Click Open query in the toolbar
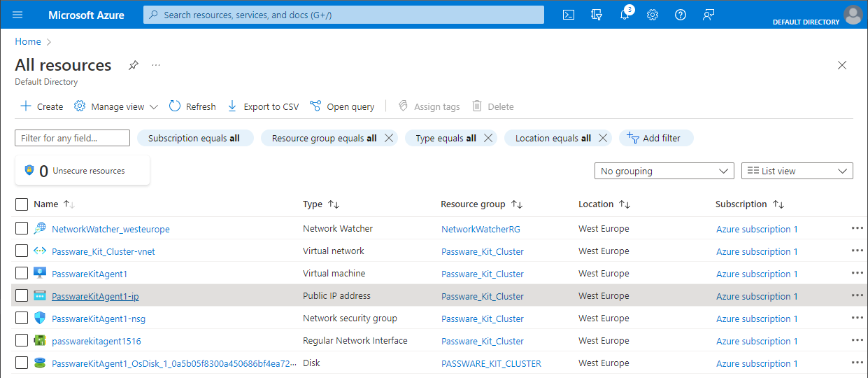The width and height of the screenshot is (868, 378). (342, 106)
